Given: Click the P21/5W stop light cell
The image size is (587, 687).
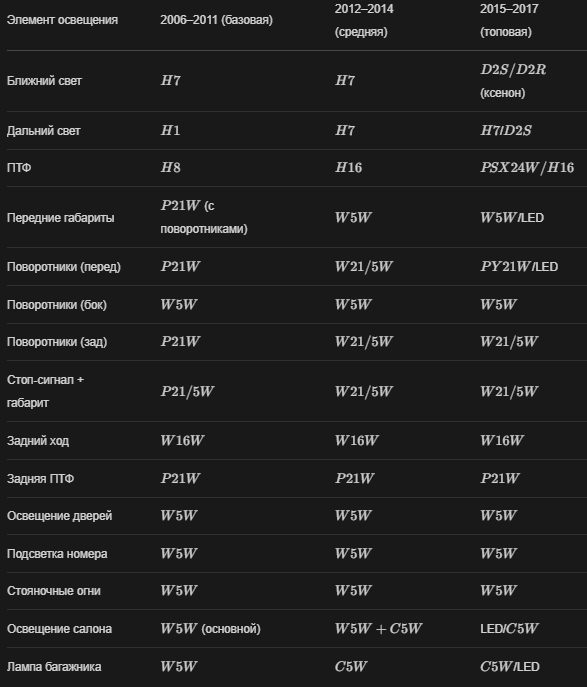Looking at the screenshot, I should (187, 391).
